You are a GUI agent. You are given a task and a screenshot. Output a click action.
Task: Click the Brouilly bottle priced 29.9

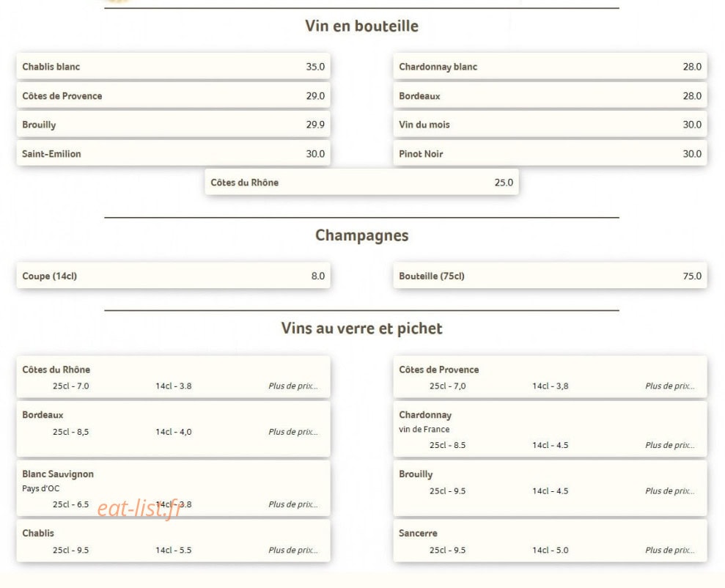tap(174, 125)
